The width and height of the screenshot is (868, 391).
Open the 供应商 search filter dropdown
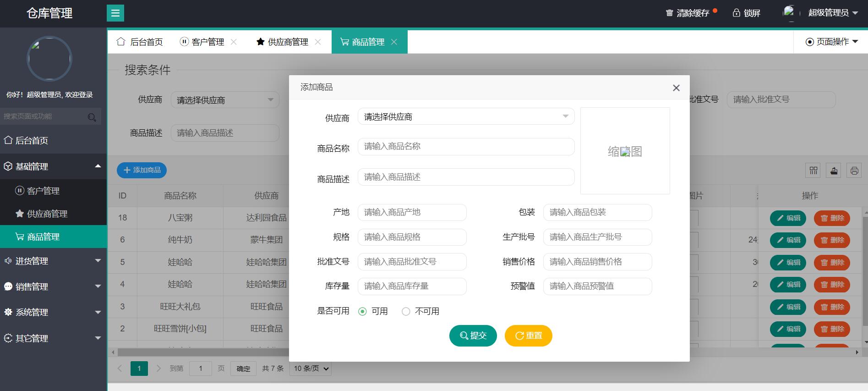(x=225, y=100)
